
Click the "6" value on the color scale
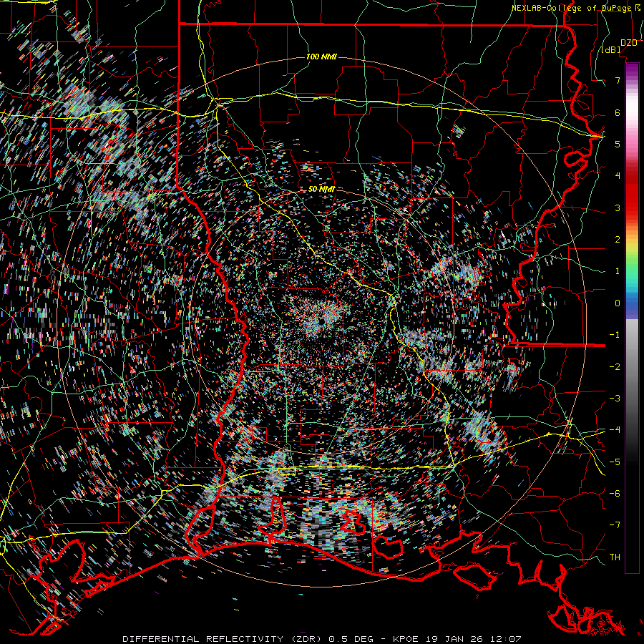(618, 112)
